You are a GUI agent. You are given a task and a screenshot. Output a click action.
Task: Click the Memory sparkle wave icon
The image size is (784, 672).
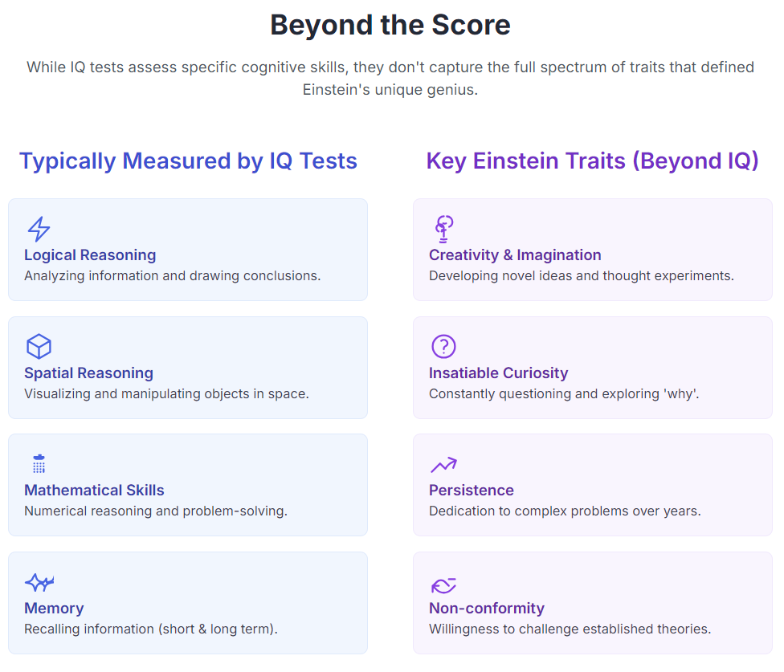click(39, 582)
